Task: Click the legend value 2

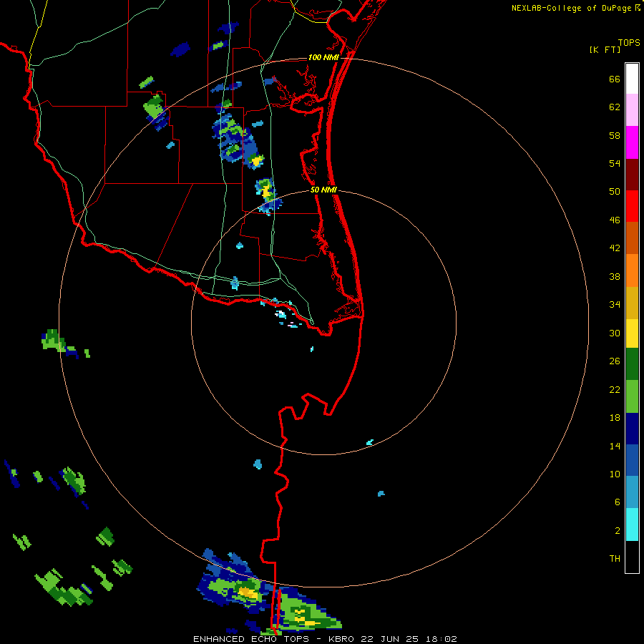Action: 618,530
